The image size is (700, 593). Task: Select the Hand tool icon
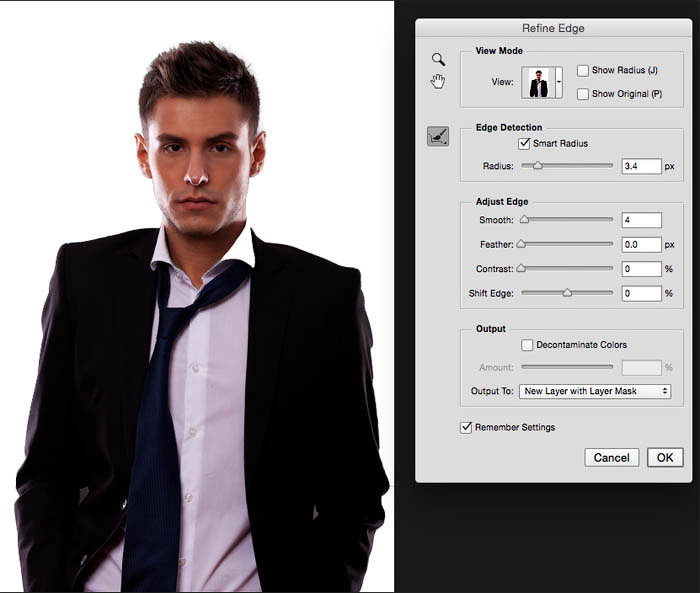[438, 81]
